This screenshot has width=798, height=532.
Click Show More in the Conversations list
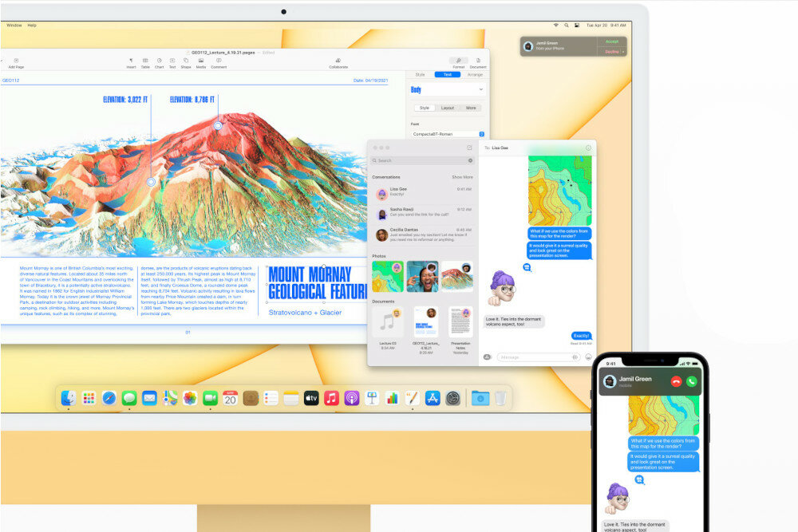click(461, 177)
